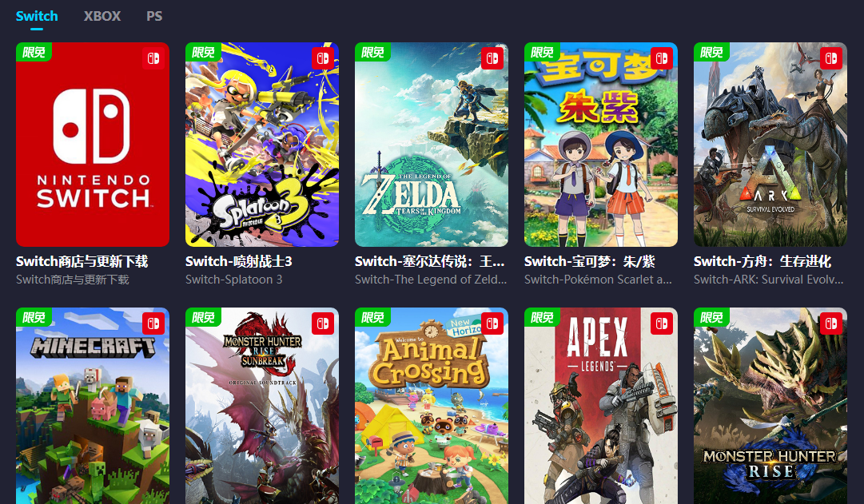
Task: Open the ARK Survival Evolved cover art
Action: tap(770, 145)
